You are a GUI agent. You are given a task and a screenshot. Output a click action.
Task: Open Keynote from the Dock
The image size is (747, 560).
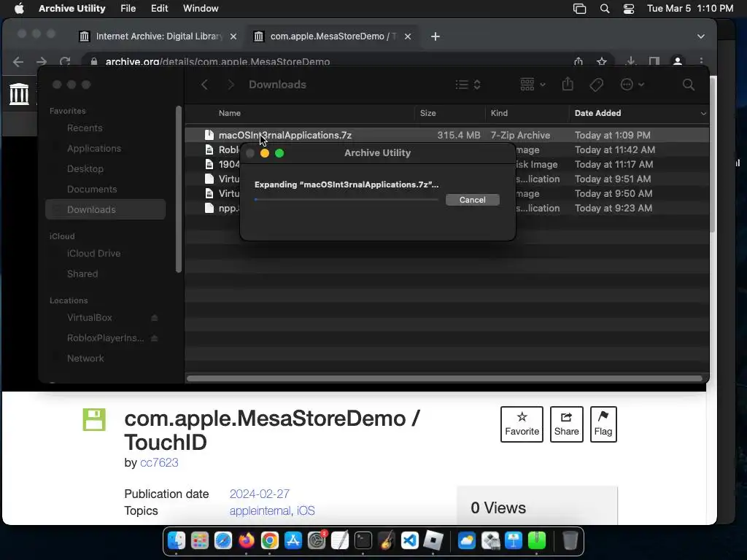click(514, 541)
